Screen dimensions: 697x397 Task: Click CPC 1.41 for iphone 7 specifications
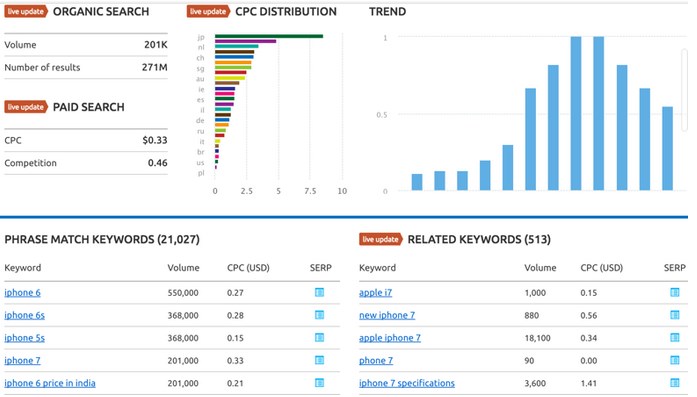(589, 384)
